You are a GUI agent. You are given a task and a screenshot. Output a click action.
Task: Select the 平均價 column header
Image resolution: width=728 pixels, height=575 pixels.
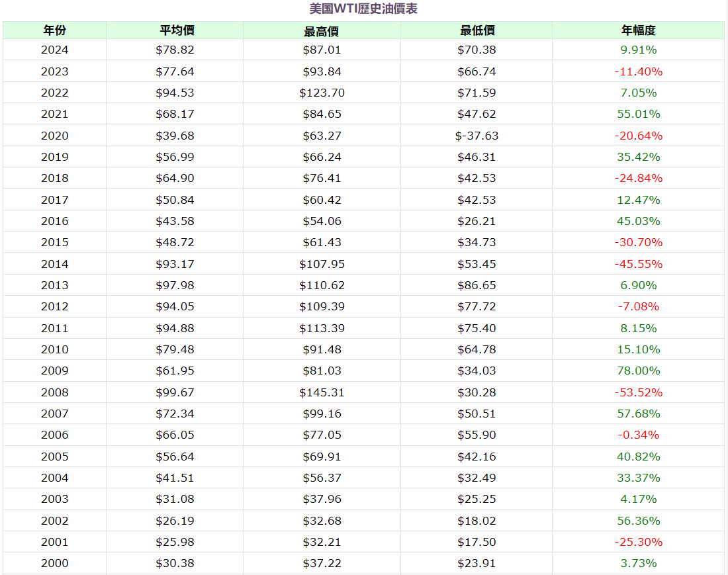tap(175, 30)
